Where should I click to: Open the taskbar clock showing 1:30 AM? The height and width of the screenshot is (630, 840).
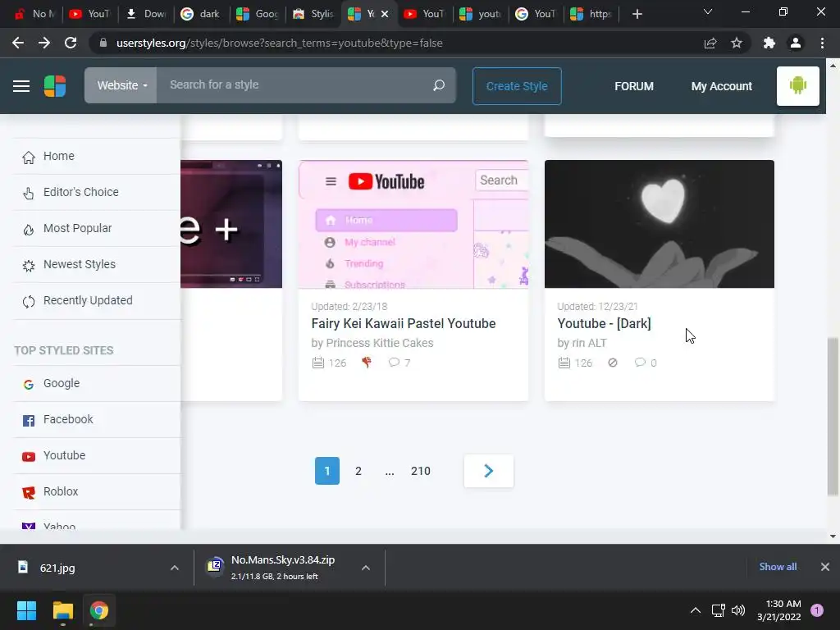[779, 610]
